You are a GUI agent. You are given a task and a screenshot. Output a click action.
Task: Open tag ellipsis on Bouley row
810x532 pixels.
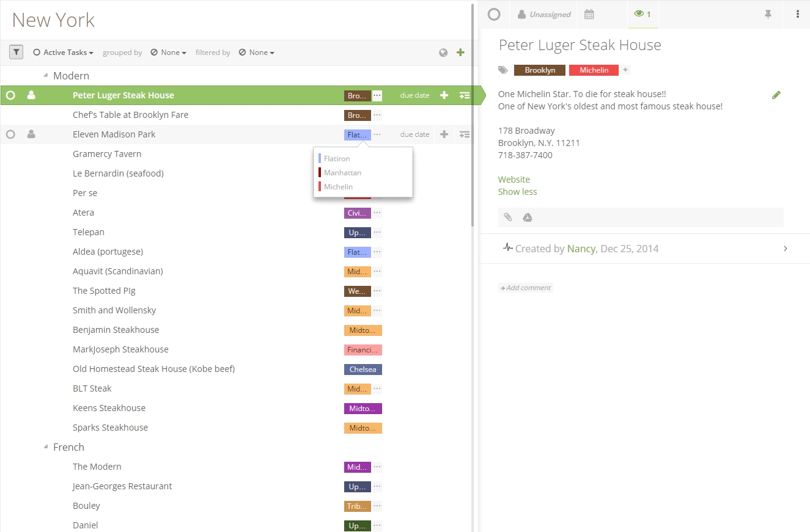(377, 506)
